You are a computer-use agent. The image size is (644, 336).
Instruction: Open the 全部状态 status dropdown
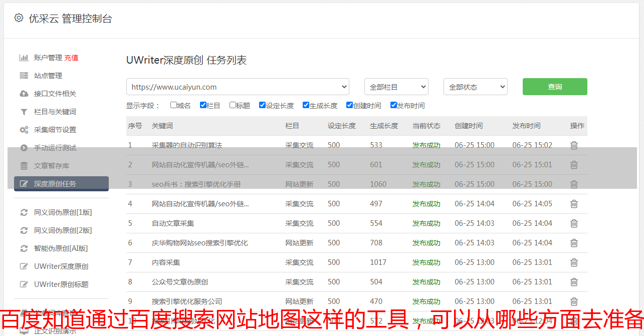pos(476,87)
